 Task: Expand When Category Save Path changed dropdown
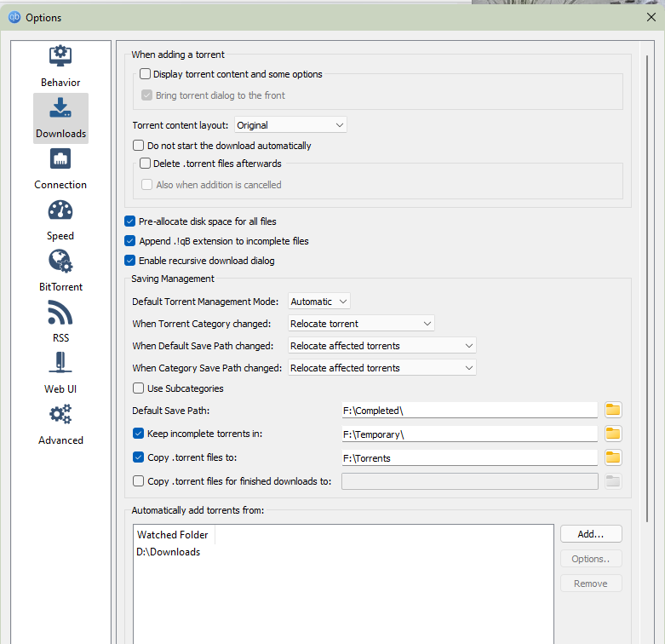pyautogui.click(x=381, y=367)
